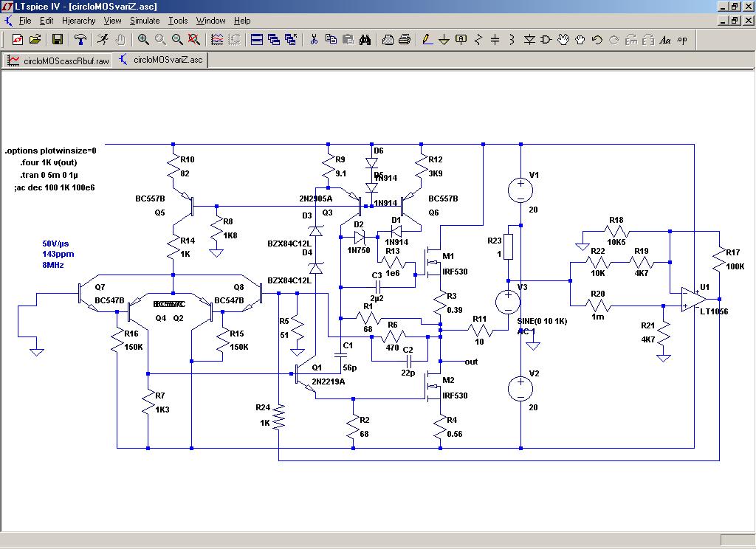The image size is (756, 549).
Task: Open Control Panel hammer icon
Action: [80, 40]
